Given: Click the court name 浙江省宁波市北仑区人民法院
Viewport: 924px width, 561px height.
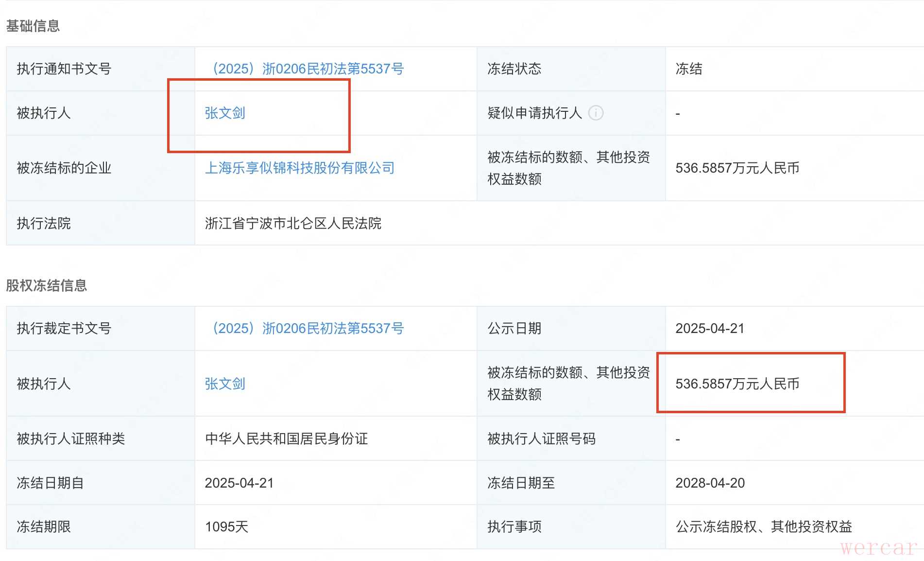Looking at the screenshot, I should 293,224.
